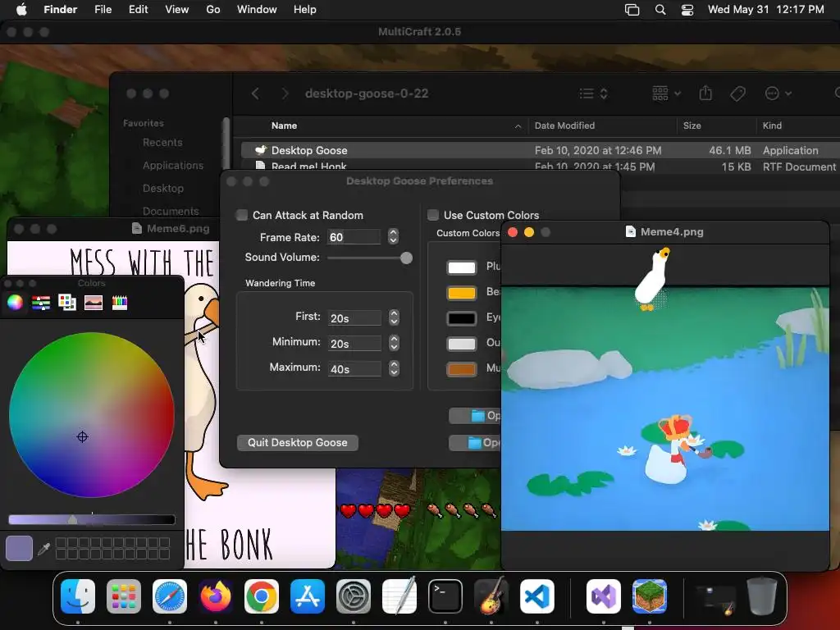This screenshot has width=840, height=630.
Task: Open the Go menu
Action: [x=213, y=10]
